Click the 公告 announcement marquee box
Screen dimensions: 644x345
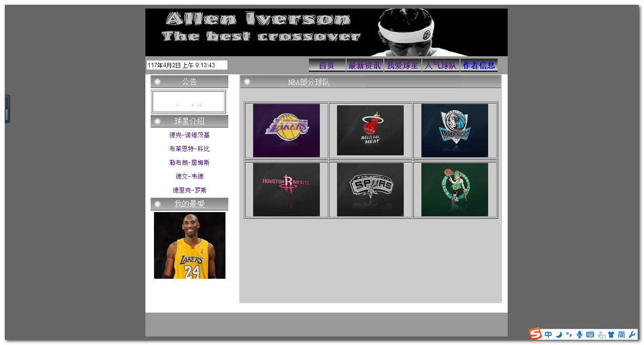pyautogui.click(x=188, y=101)
